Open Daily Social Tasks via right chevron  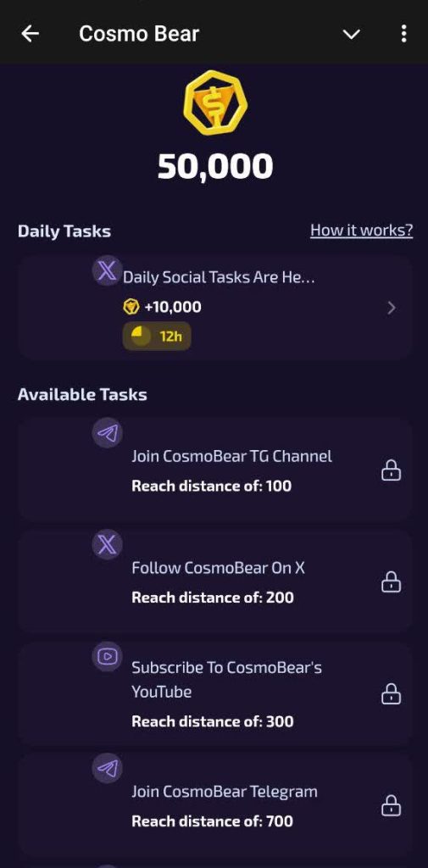tap(392, 308)
